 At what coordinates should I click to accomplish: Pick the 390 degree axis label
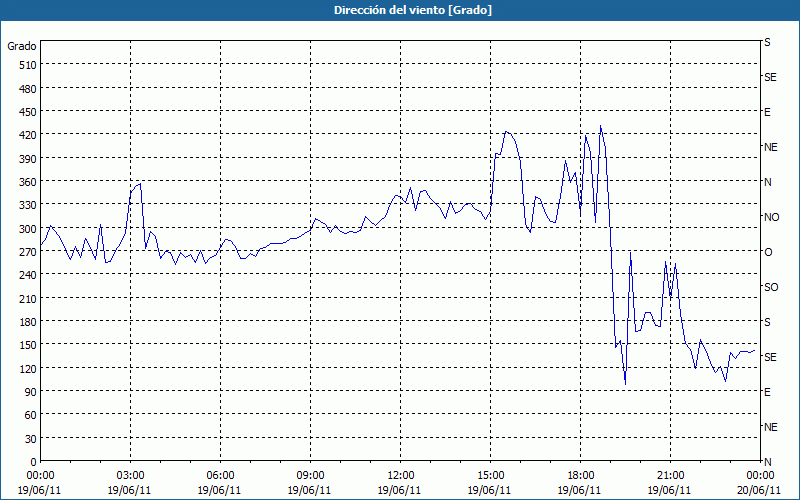click(x=28, y=159)
